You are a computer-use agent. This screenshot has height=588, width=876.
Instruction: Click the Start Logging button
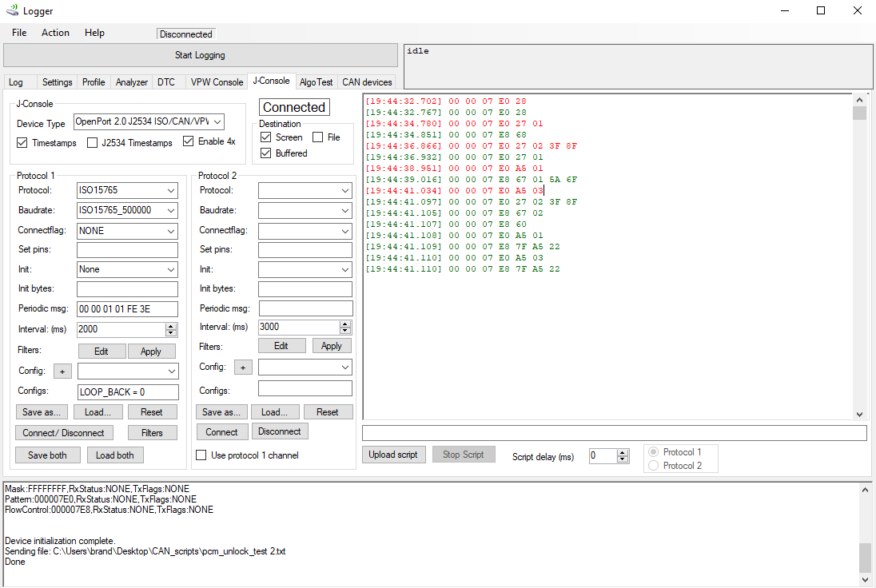200,55
